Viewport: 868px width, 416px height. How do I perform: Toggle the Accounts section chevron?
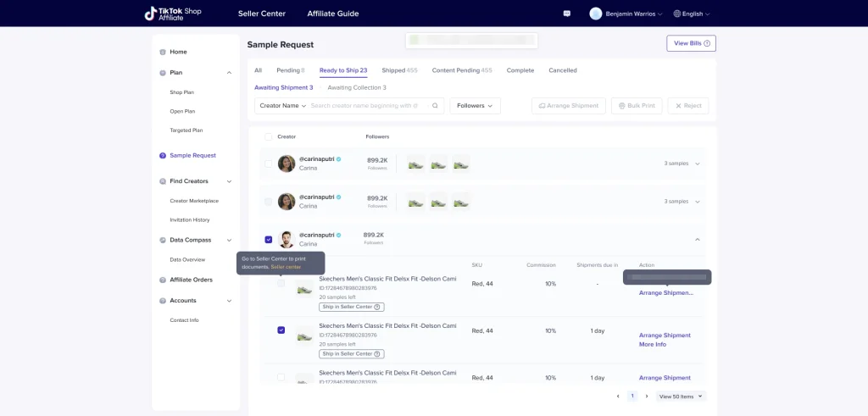229,301
